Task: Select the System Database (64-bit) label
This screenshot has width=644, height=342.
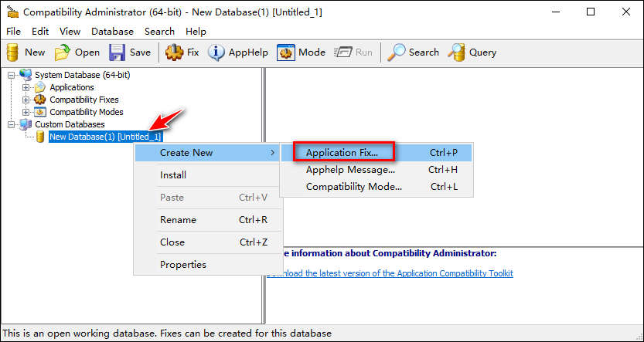Action: tap(83, 75)
